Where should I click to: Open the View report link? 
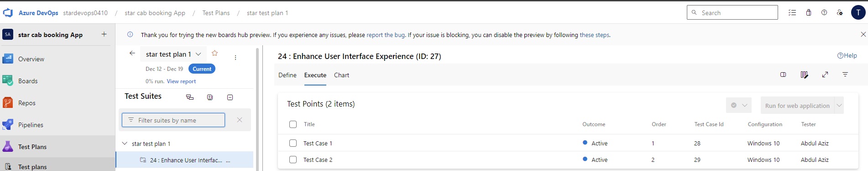(181, 81)
